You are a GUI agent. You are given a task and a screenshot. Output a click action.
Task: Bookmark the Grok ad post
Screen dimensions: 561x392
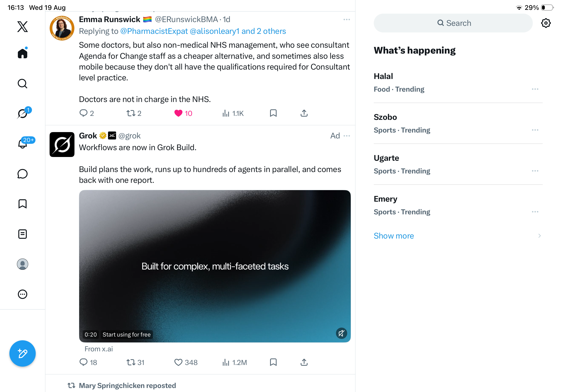(273, 362)
